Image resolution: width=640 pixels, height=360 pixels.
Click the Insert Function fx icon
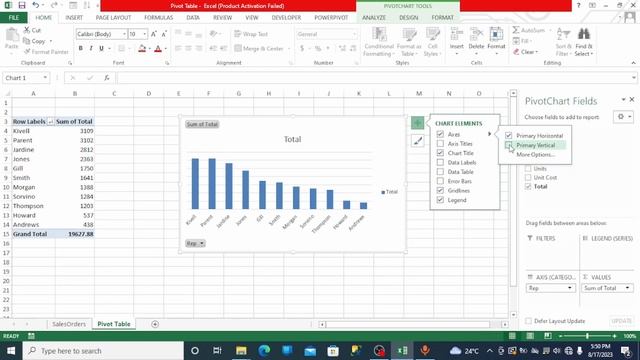click(107, 78)
